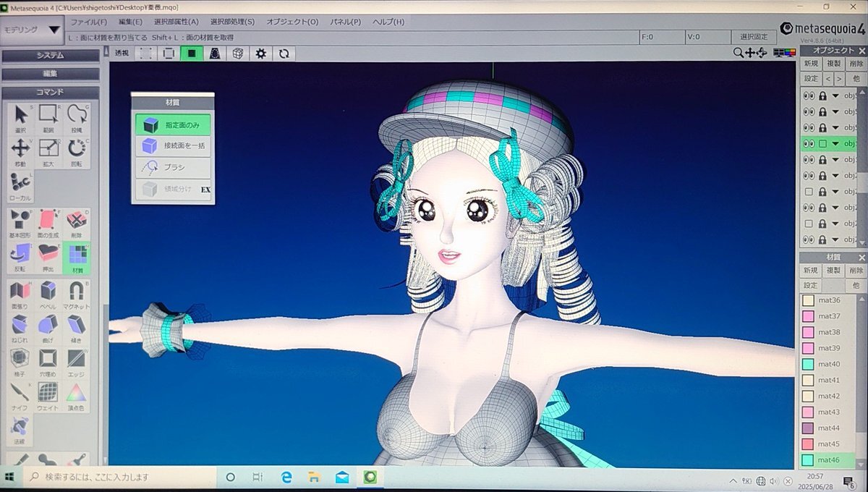Click 設定 in the 材質 panel
The width and height of the screenshot is (868, 492).
(811, 285)
